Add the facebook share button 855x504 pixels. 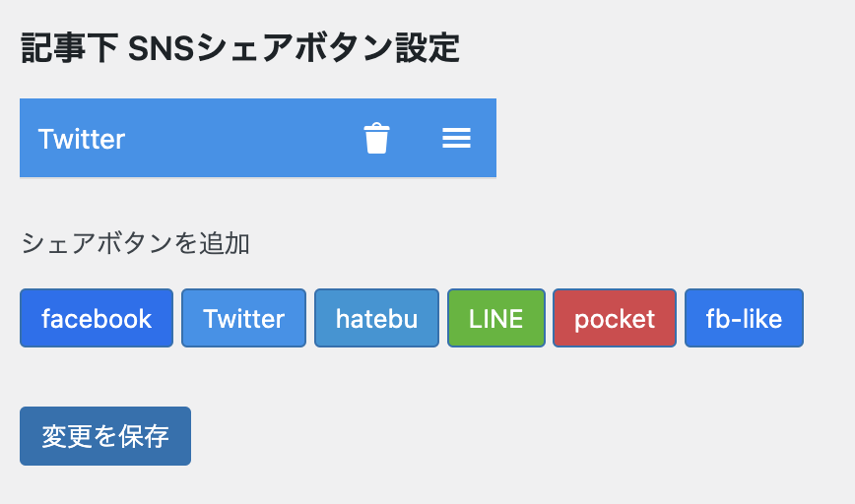[97, 318]
